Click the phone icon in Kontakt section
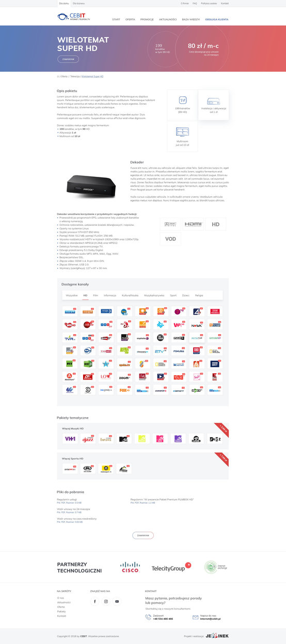 point(148,617)
